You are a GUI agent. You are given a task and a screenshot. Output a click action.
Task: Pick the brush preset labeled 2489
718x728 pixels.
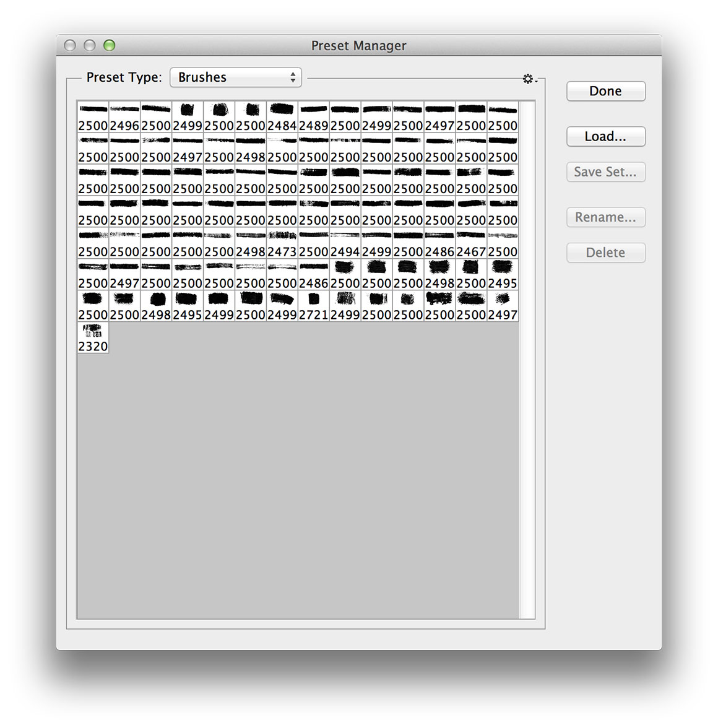[x=313, y=118]
